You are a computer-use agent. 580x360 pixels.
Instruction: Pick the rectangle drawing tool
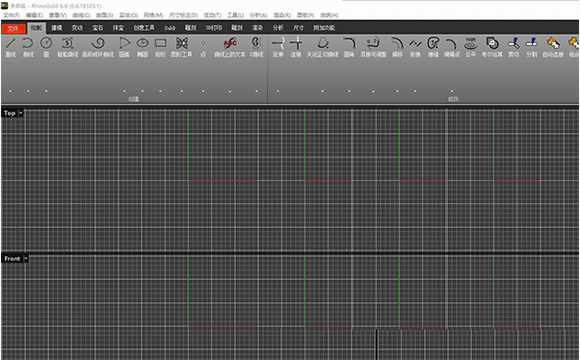click(161, 43)
